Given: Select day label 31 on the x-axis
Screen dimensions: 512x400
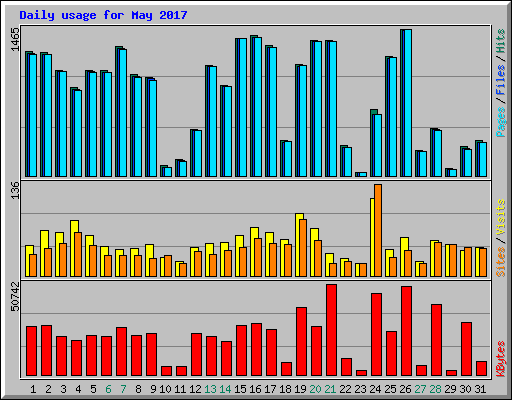Looking at the screenshot, I should 480,389.
